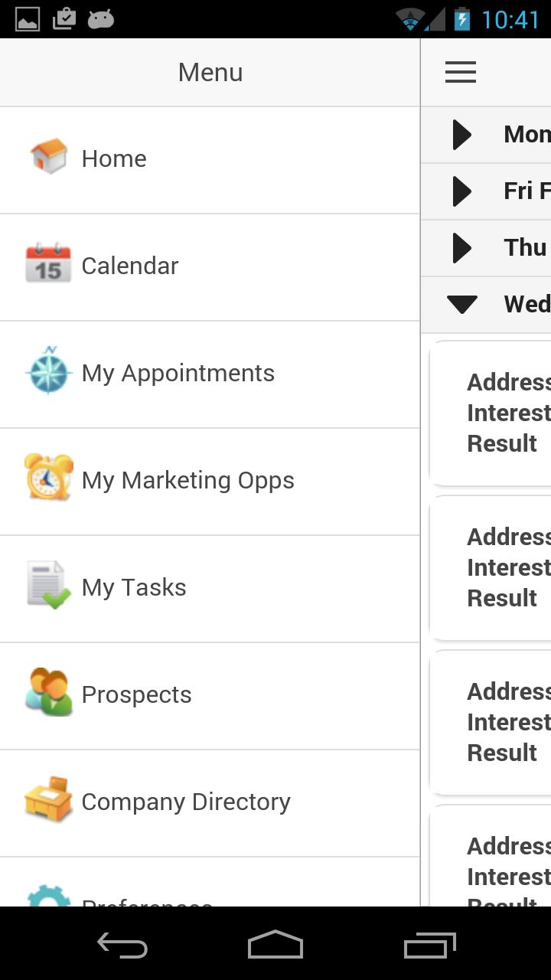Tap the Calendar icon showing 15

[x=48, y=264]
